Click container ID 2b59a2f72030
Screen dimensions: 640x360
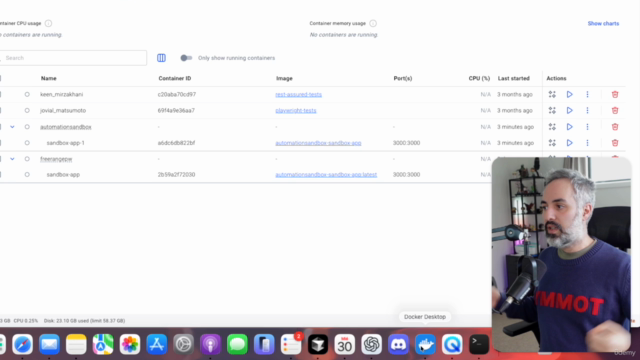(176, 174)
